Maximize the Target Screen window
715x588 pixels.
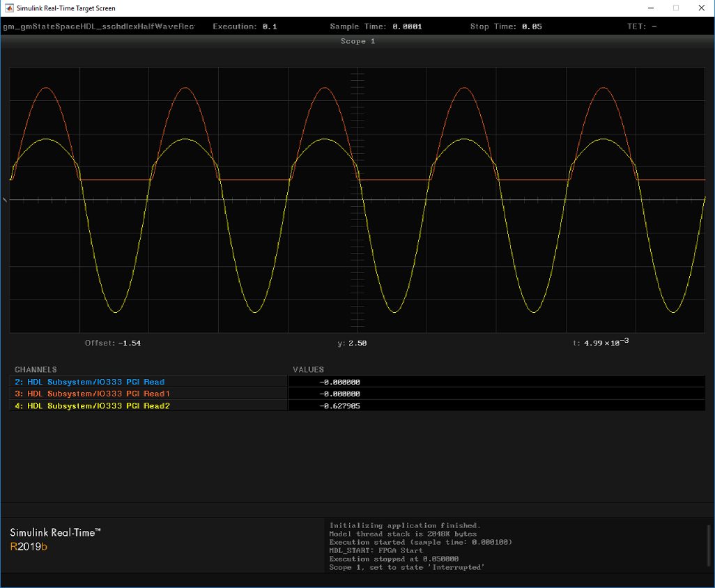675,8
